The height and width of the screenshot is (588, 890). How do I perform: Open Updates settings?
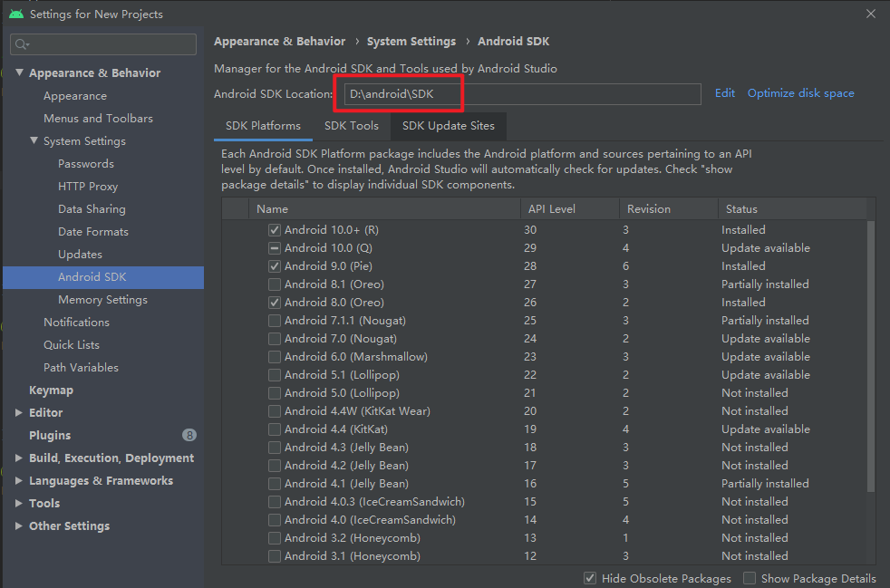80,255
